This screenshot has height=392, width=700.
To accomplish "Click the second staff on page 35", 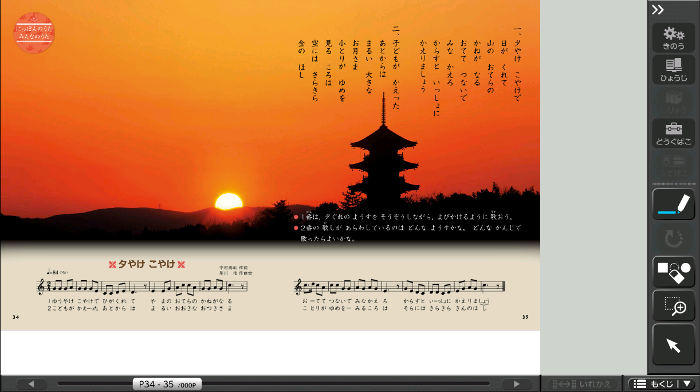I will [x=400, y=286].
